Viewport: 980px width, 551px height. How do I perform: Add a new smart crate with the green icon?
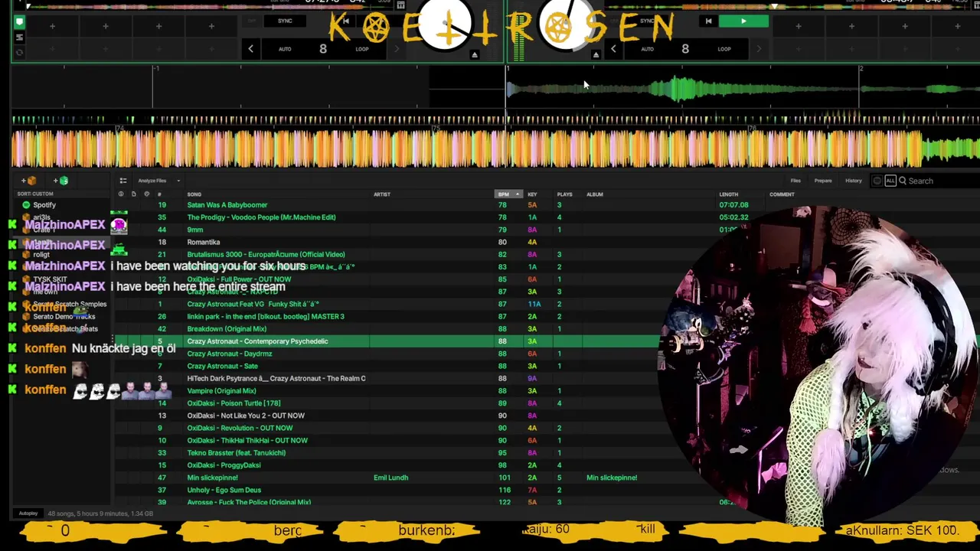coord(60,181)
